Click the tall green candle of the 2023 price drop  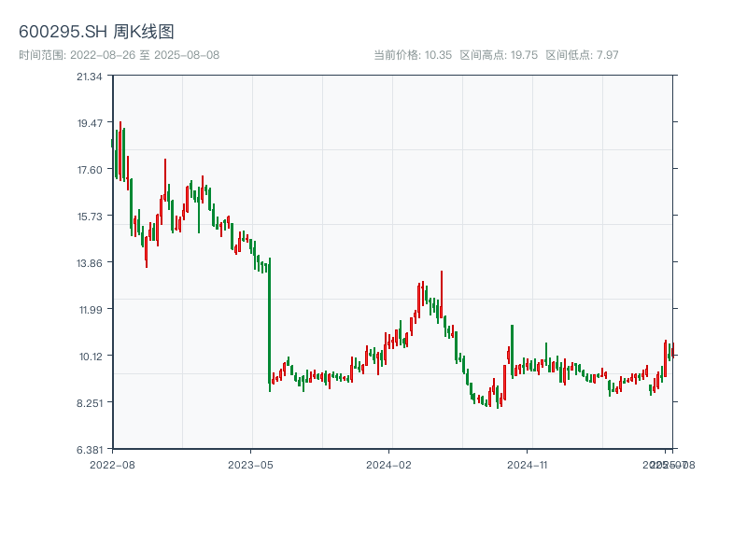pyautogui.click(x=270, y=325)
